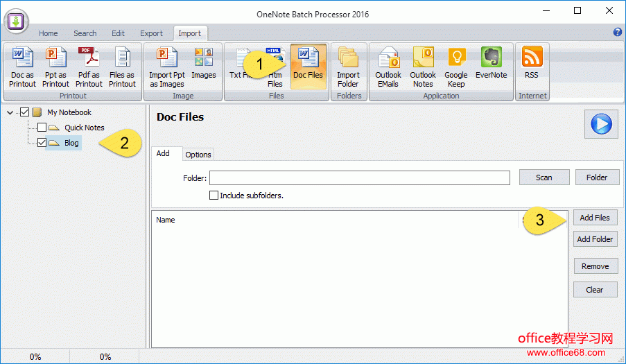Select Doc as Printout import tool
This screenshot has width=626, height=364.
point(22,67)
